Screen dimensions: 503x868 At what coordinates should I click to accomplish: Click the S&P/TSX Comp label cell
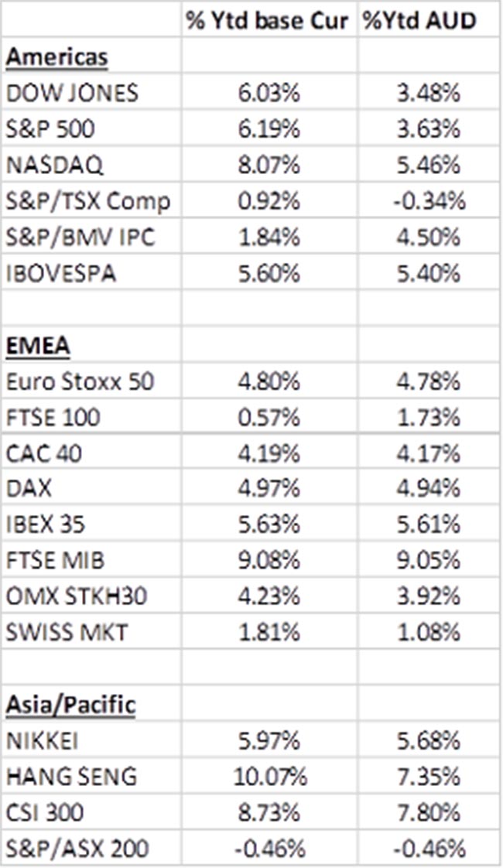point(87,202)
